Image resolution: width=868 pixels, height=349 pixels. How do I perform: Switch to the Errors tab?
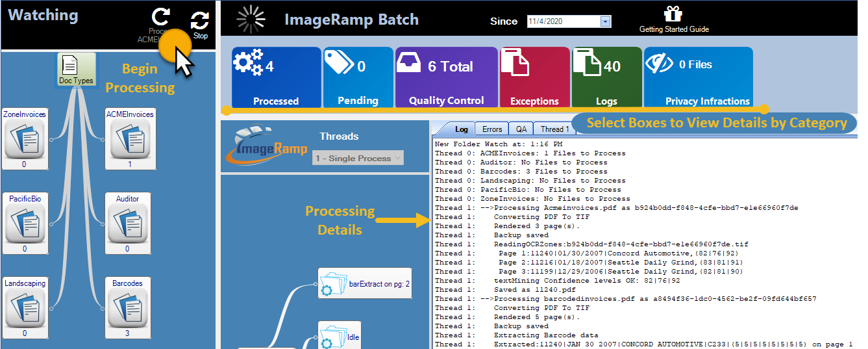[491, 129]
